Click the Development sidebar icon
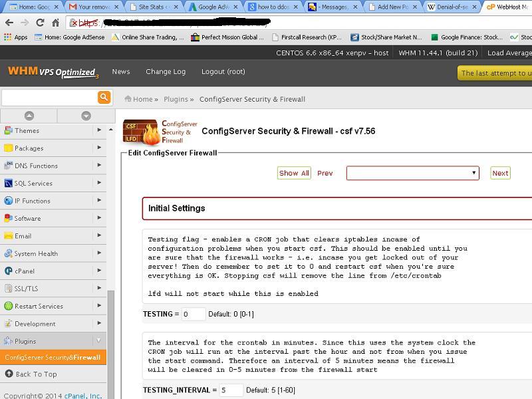Screen dimensions: 532x399 (8, 324)
